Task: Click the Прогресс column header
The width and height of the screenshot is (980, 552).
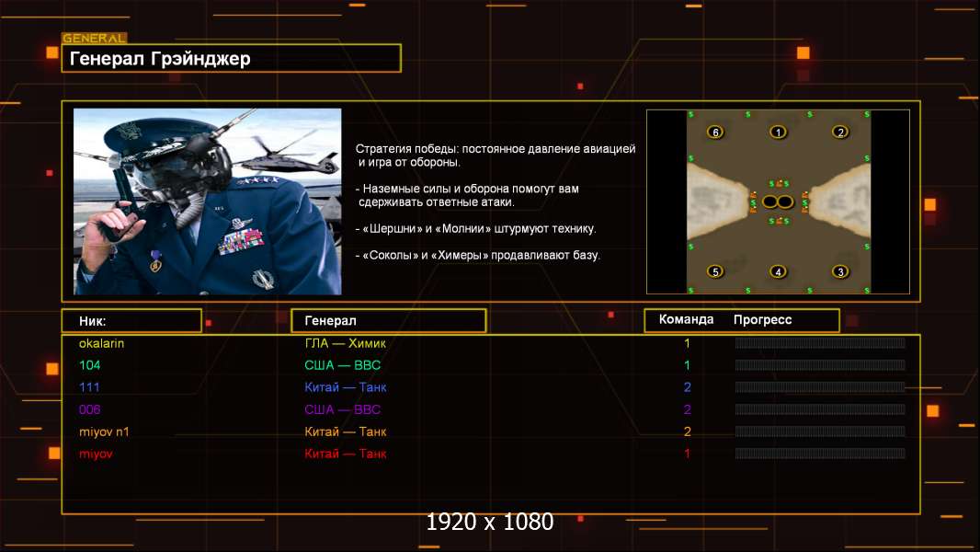Action: [762, 320]
